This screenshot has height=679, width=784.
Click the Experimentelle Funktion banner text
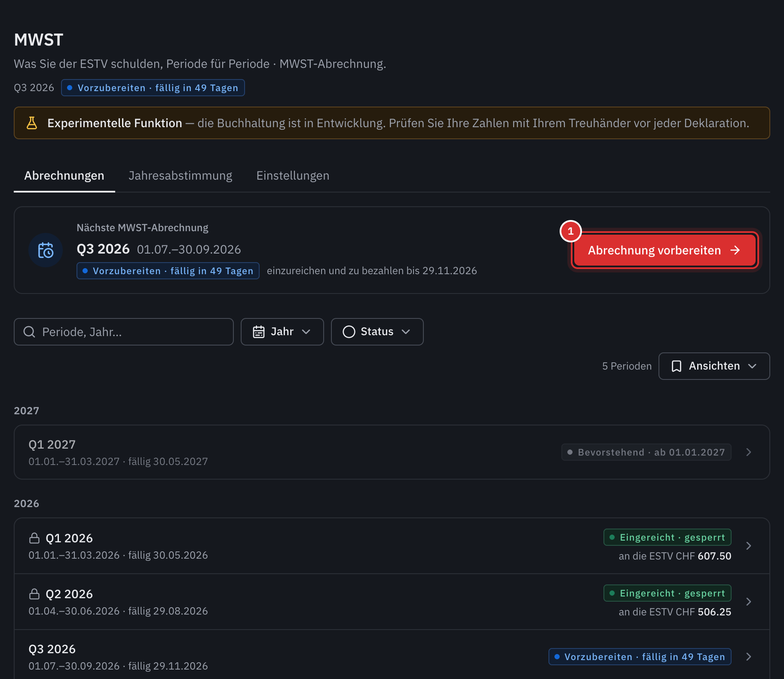point(398,123)
